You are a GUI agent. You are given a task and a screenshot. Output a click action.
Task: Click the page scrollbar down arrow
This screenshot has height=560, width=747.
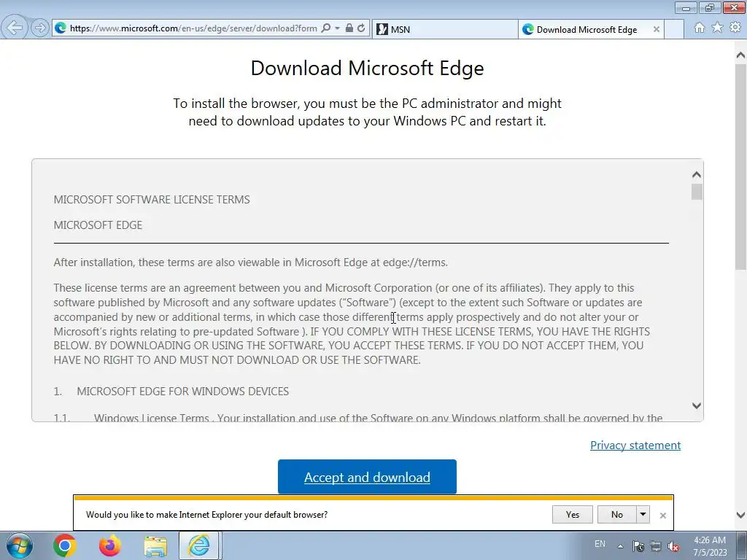coord(740,515)
